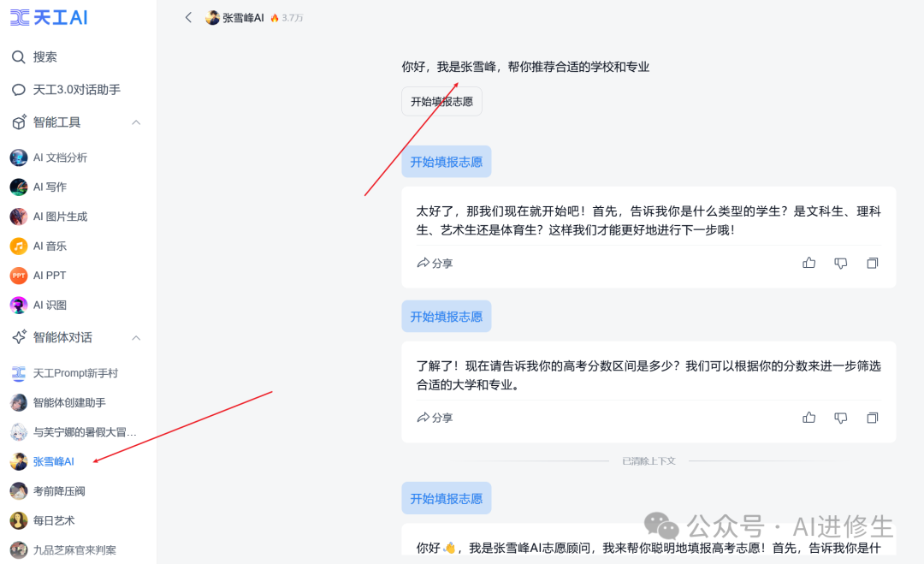Like the first response with thumbs up
This screenshot has height=564, width=924.
808,263
